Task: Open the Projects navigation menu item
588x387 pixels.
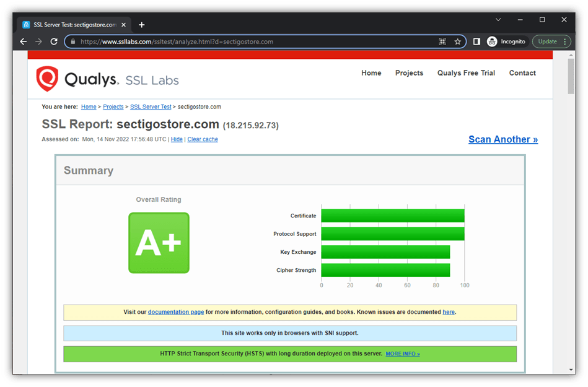Action: point(409,73)
